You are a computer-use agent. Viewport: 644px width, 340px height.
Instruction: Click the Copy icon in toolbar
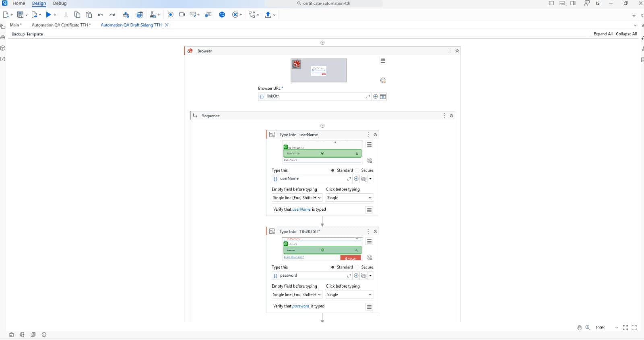pos(77,15)
